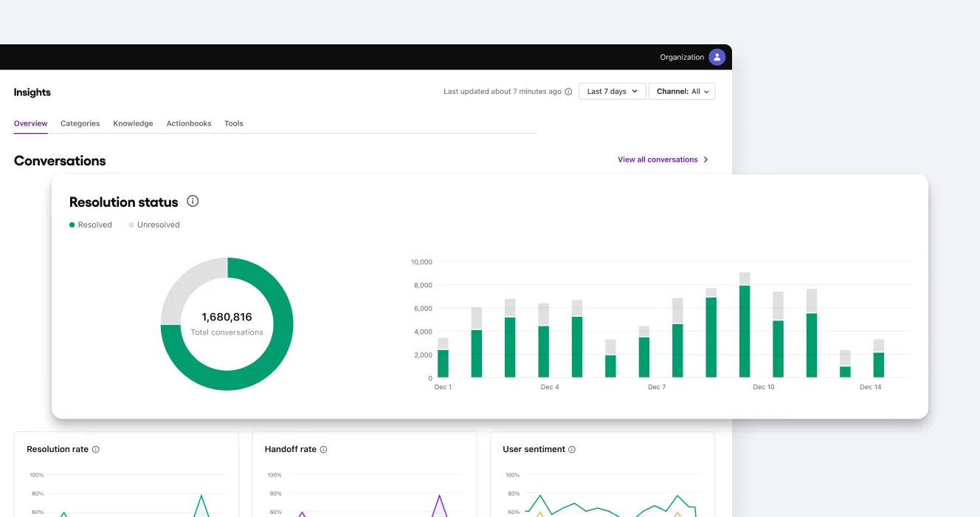This screenshot has width=980, height=517.
Task: Click the Dec 1 bar in chart
Action: click(x=443, y=358)
